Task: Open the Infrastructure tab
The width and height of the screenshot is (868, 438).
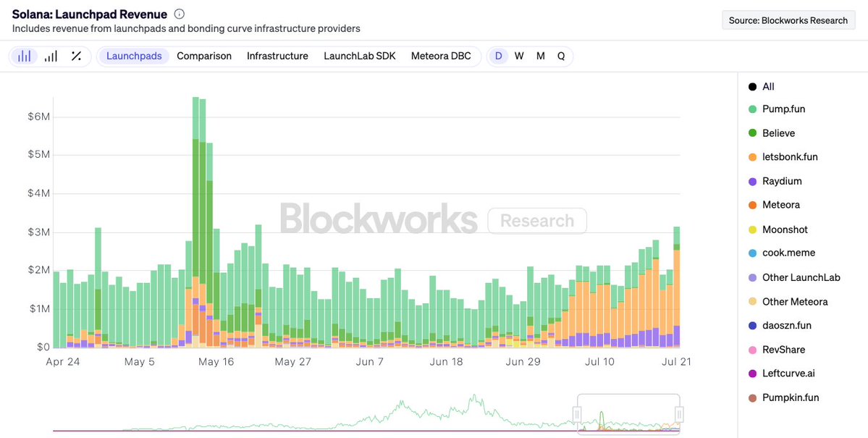Action: click(x=277, y=56)
